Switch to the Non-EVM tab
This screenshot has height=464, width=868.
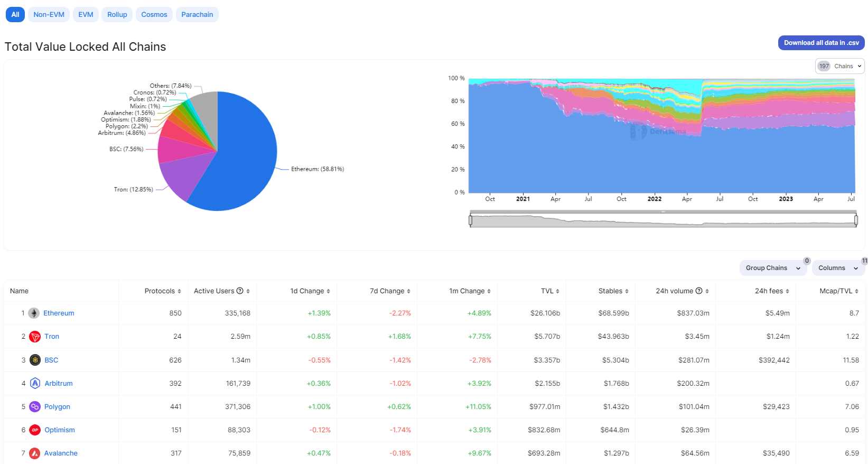pyautogui.click(x=49, y=15)
